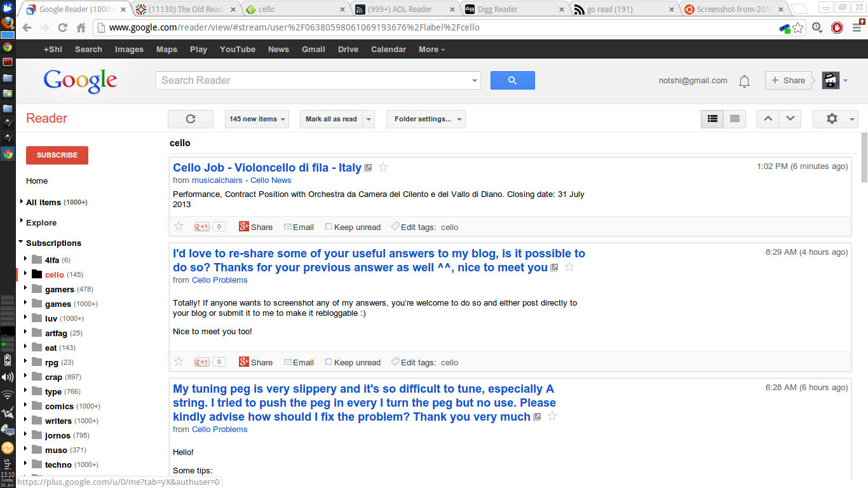Share Cello Job entry on Google+
Image resolution: width=868 pixels, height=488 pixels.
[255, 227]
